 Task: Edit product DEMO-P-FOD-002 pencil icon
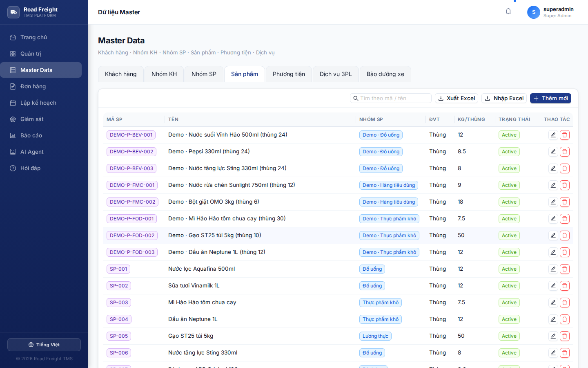pyautogui.click(x=553, y=236)
